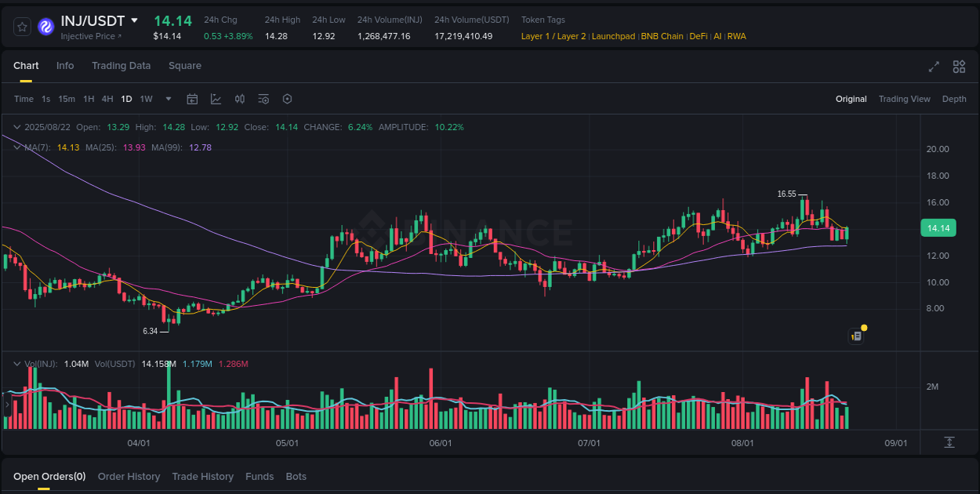Collapse the volume indicator panel chevron

[16, 364]
